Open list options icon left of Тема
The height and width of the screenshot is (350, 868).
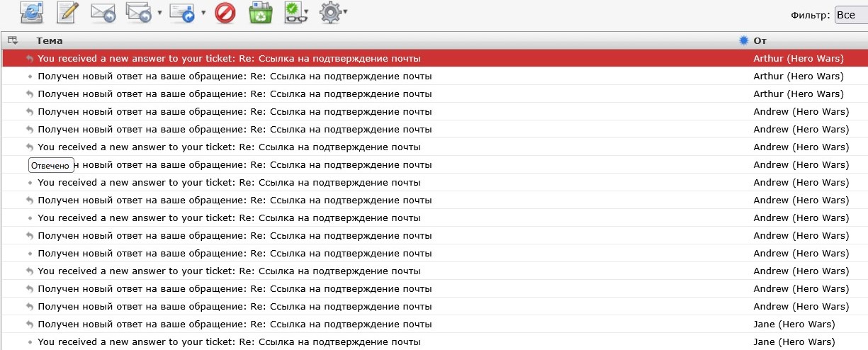(x=12, y=40)
